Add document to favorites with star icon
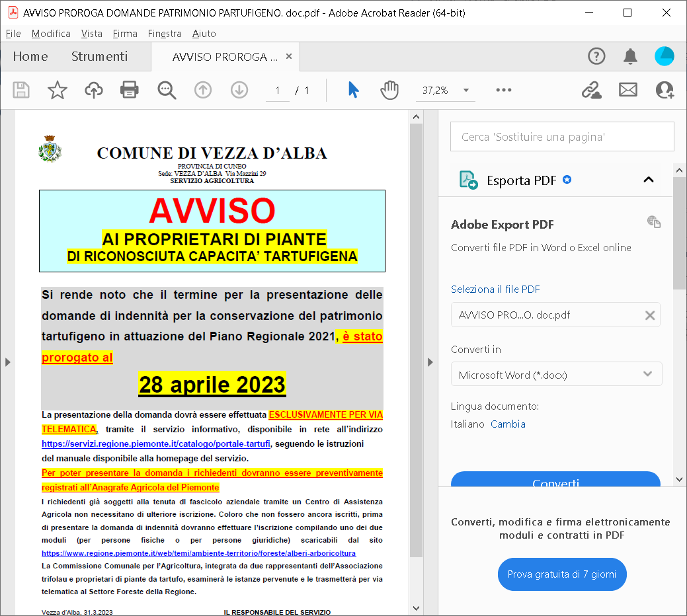Image resolution: width=687 pixels, height=616 pixels. click(x=58, y=90)
